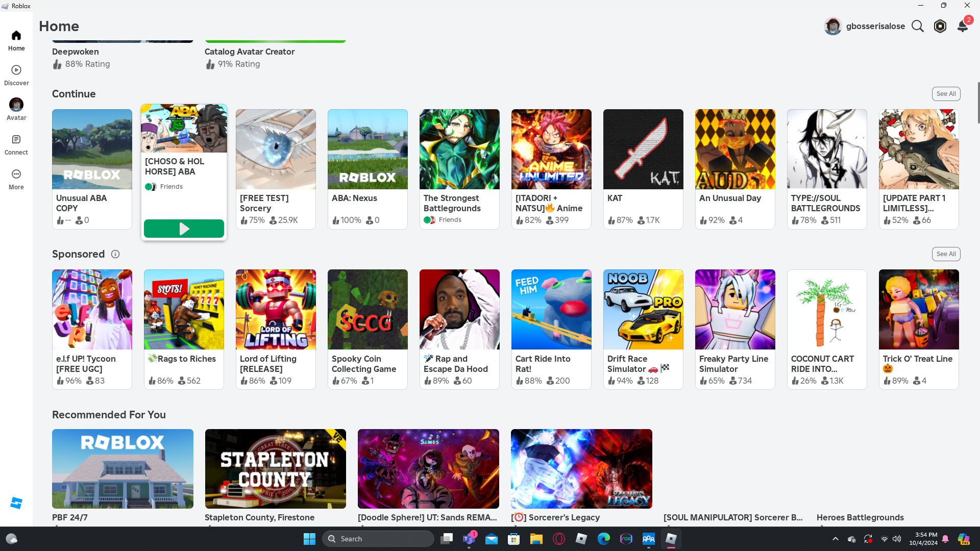Open Anime Unlimited game thumbnail
The height and width of the screenshot is (551, 980).
point(551,149)
